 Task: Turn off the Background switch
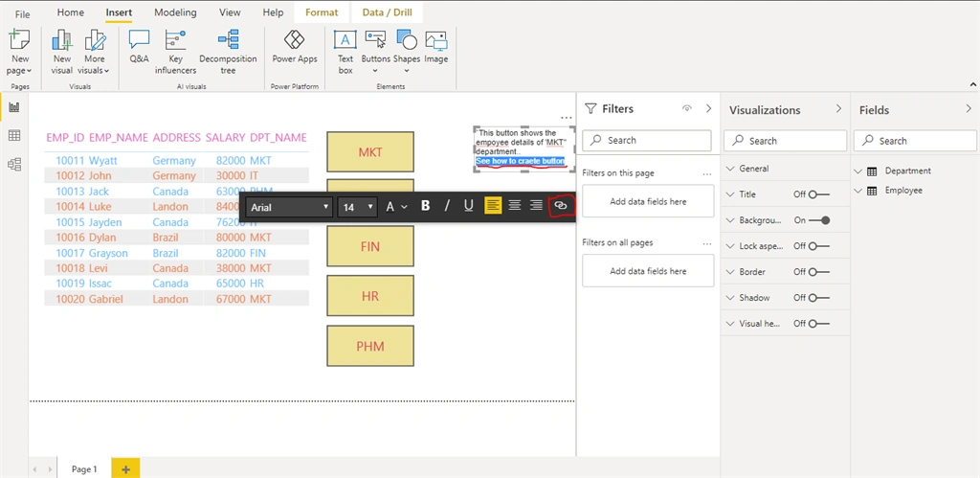[819, 220]
